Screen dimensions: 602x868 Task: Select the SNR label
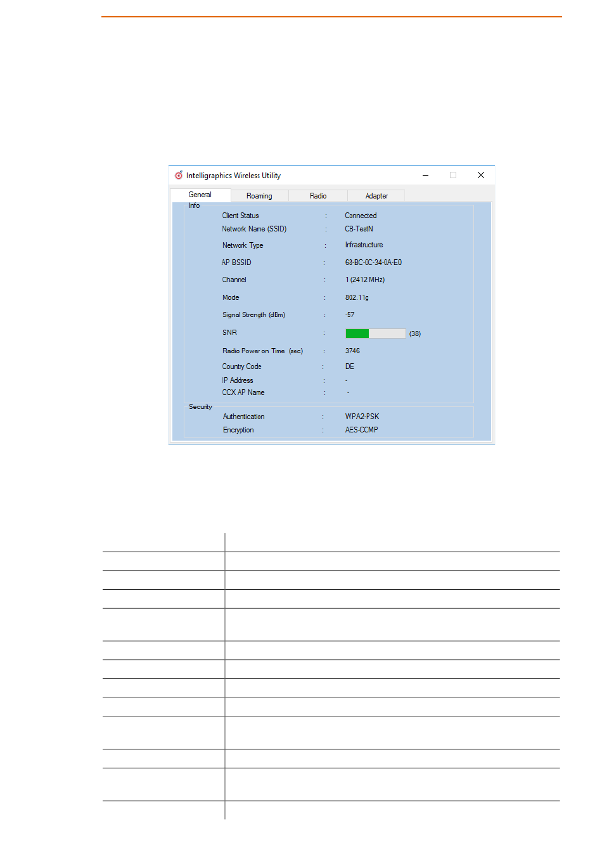click(x=229, y=332)
